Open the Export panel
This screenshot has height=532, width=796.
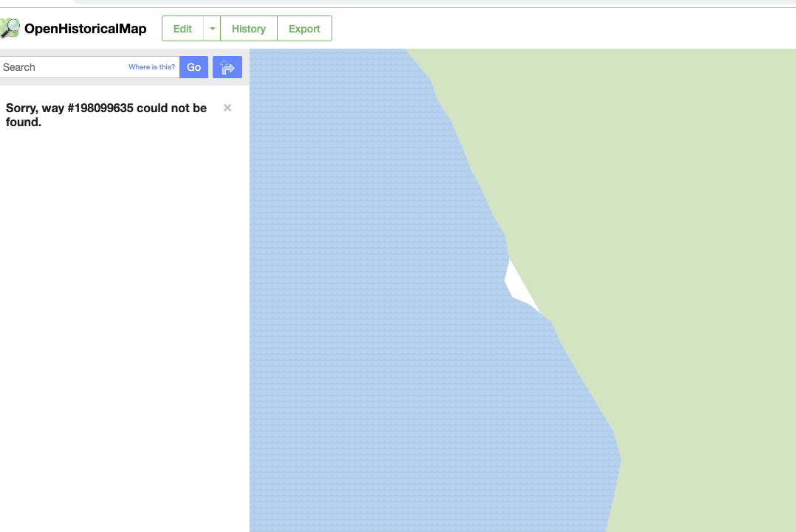pos(304,28)
